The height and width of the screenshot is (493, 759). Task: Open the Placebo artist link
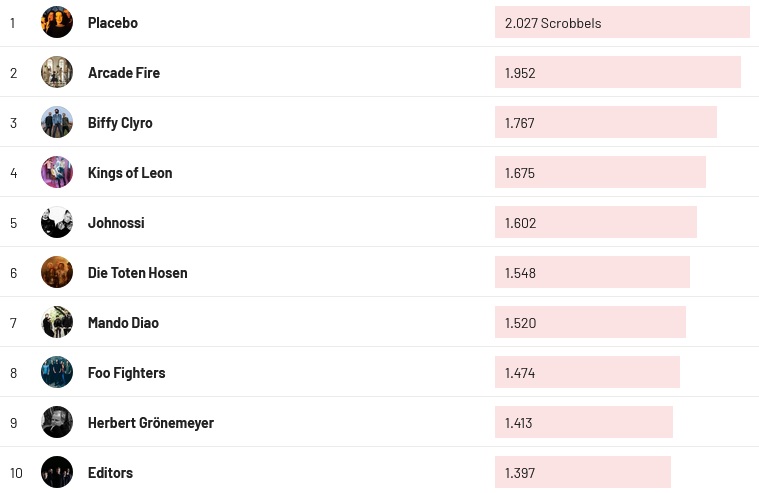[113, 22]
